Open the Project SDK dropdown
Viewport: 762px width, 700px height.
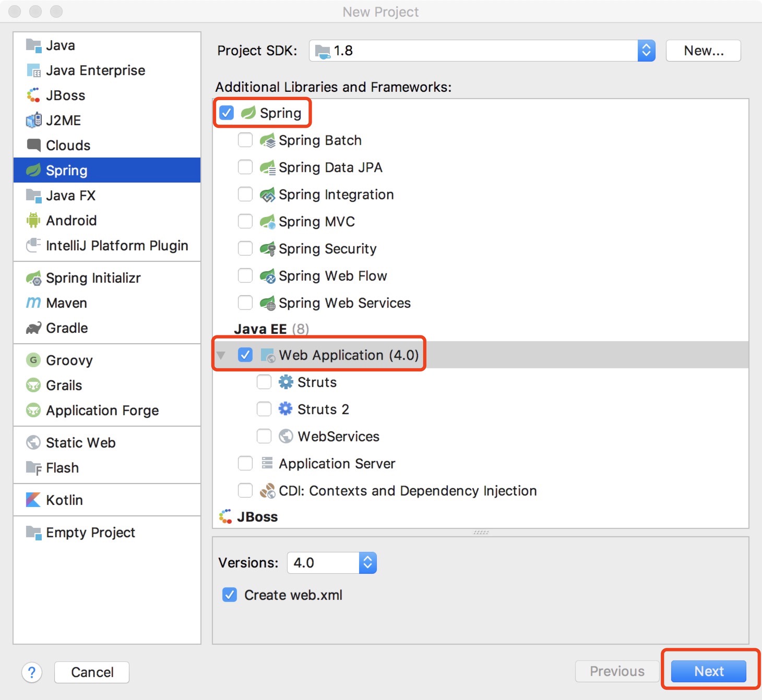pyautogui.click(x=482, y=51)
